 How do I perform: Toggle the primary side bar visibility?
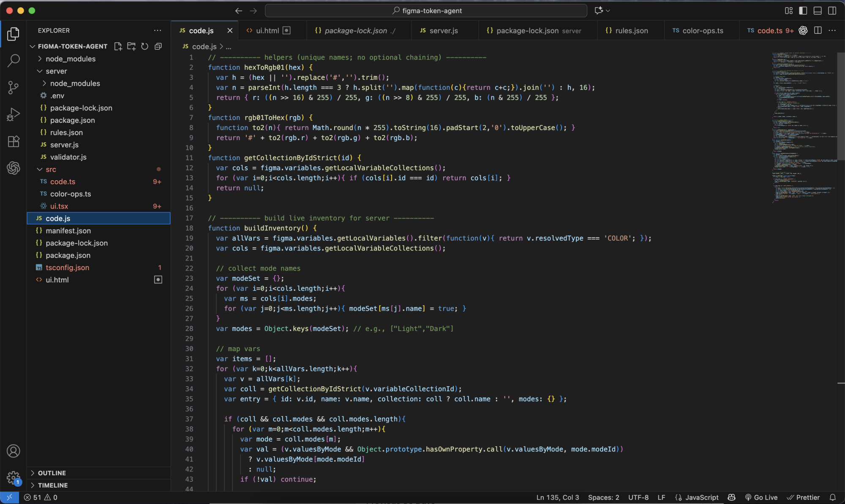(803, 11)
